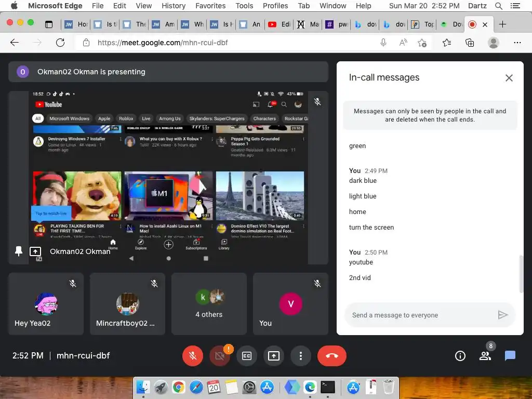Pin Okman02 Okman presentation tile
This screenshot has width=532, height=399.
(x=19, y=251)
